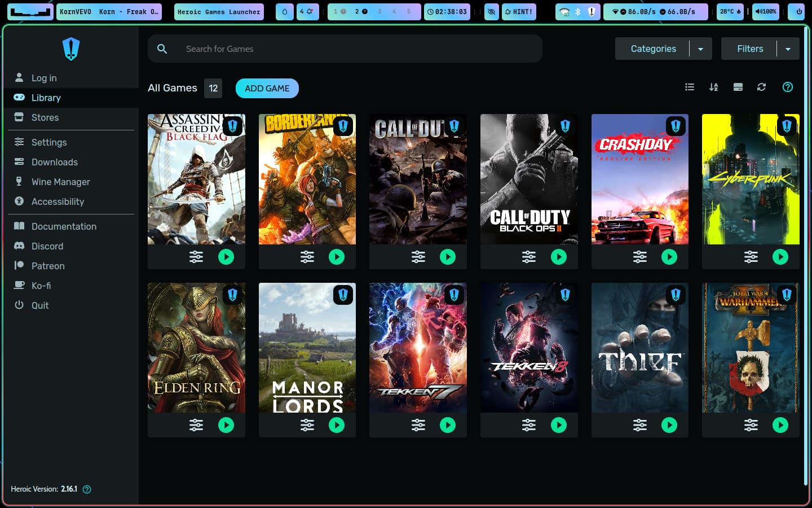The image size is (812, 508).
Task: Play Manor Lords
Action: (337, 425)
